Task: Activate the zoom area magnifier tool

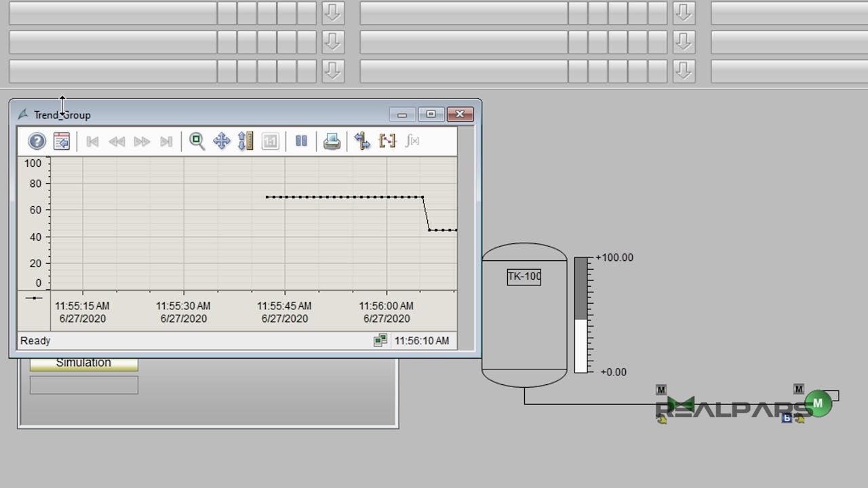Action: 197,141
